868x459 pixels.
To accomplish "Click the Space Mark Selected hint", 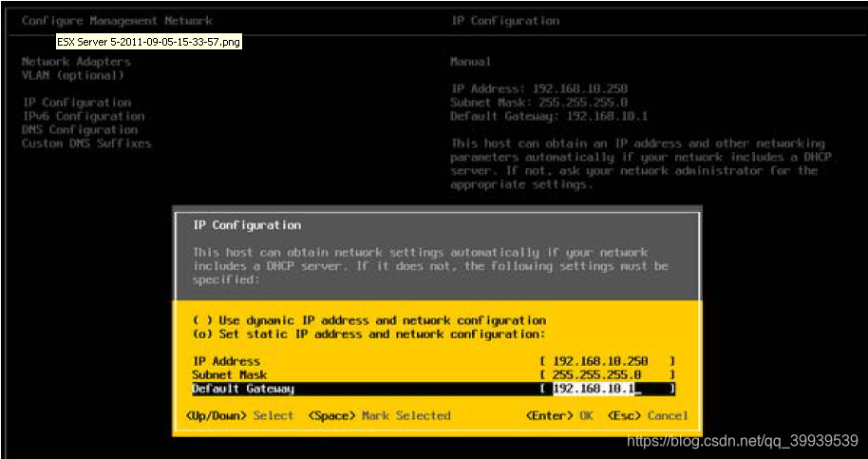I will pyautogui.click(x=379, y=415).
